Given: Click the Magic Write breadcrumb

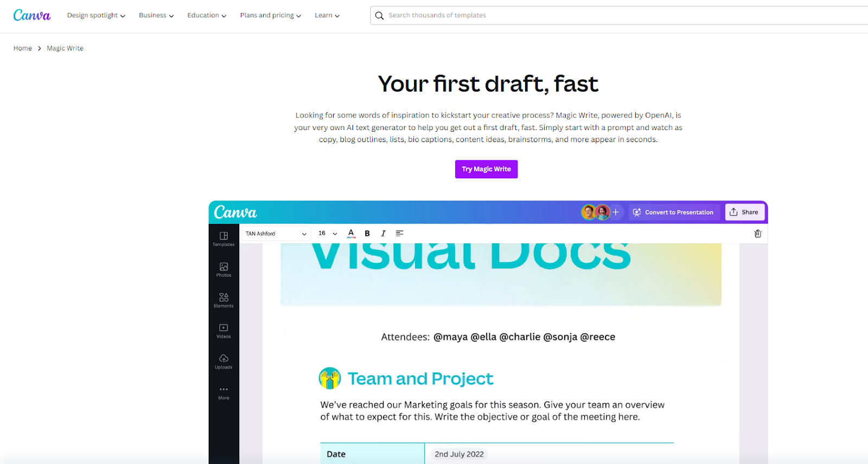Looking at the screenshot, I should tap(65, 48).
